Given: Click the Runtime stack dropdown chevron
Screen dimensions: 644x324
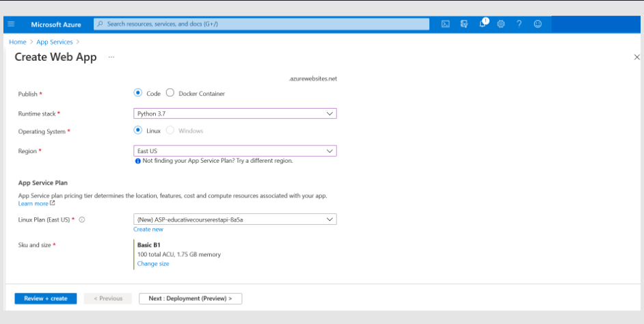Looking at the screenshot, I should 330,113.
